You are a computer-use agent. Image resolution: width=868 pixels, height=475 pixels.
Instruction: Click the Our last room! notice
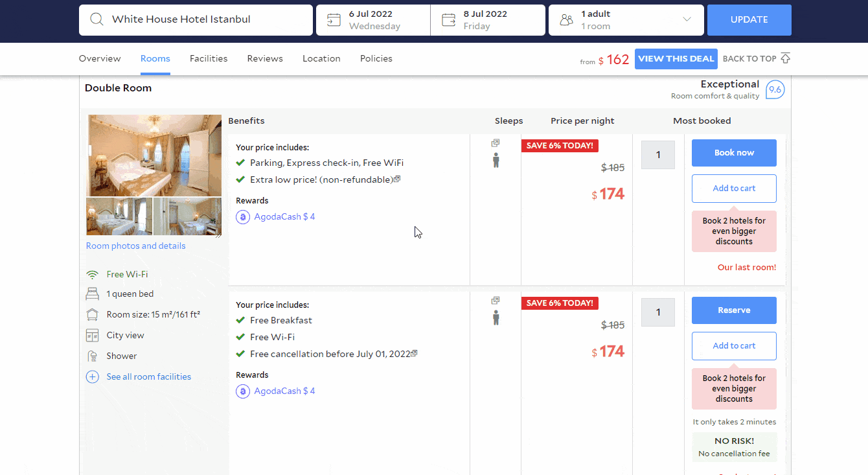click(x=747, y=267)
